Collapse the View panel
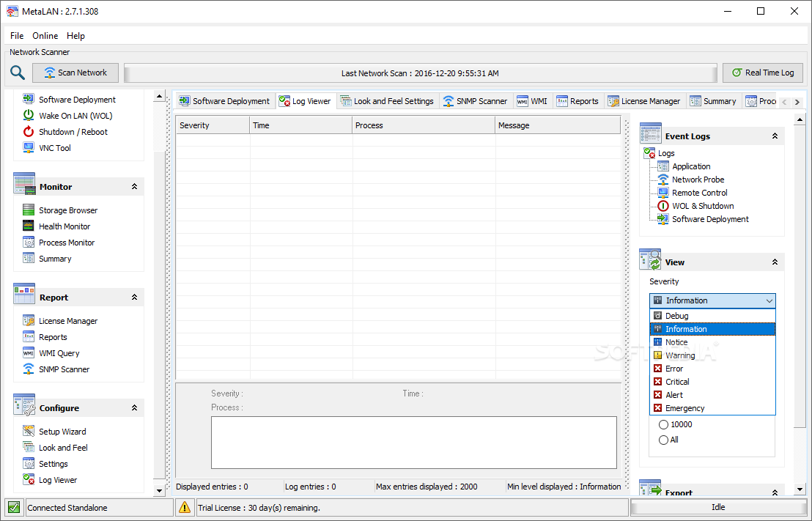 pyautogui.click(x=775, y=262)
